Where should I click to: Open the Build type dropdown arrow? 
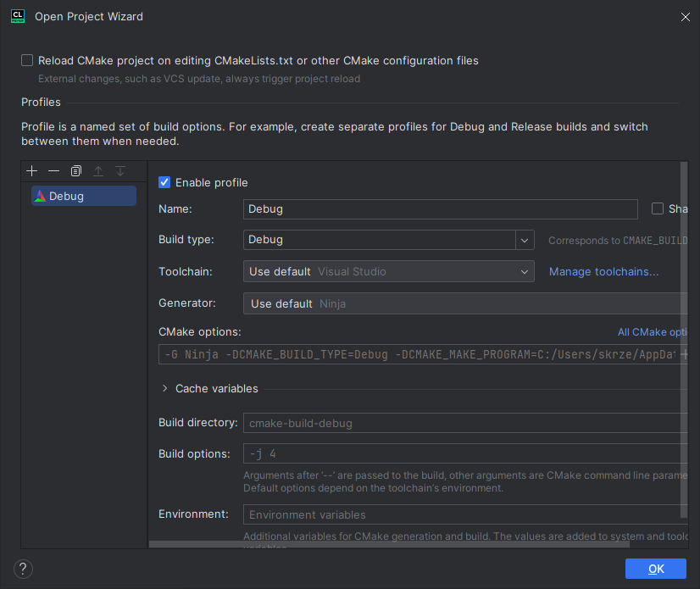coord(525,240)
